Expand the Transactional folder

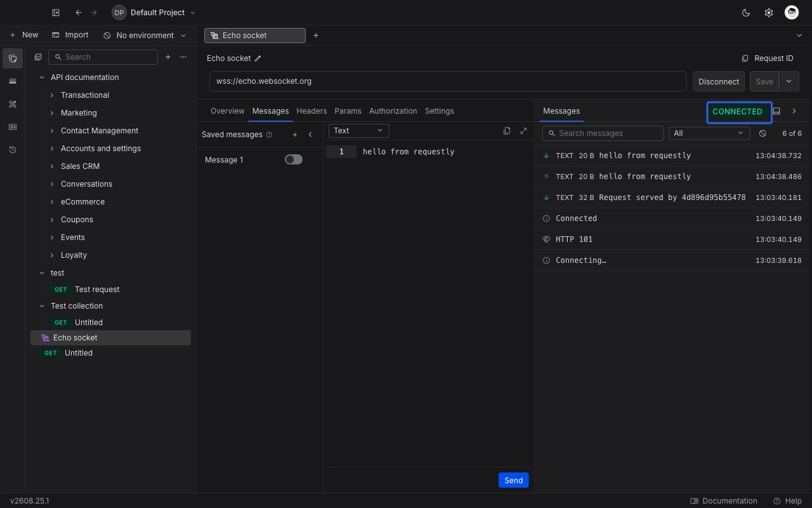coord(52,95)
